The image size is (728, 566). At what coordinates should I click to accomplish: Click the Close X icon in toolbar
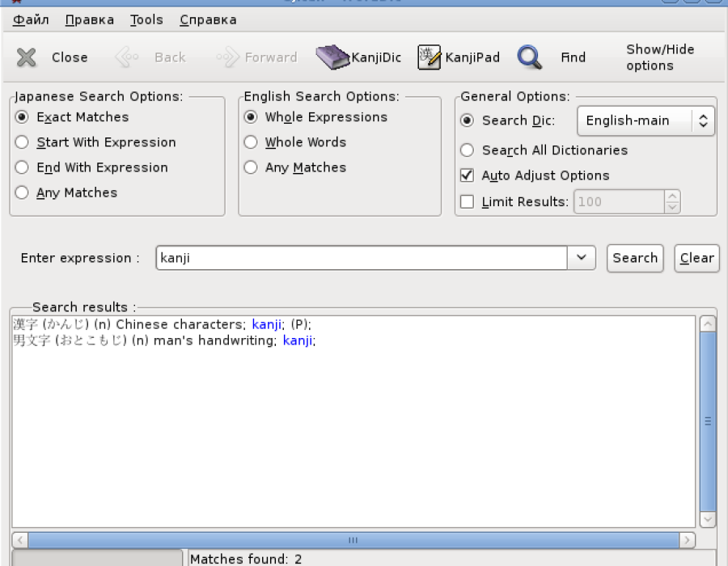[x=27, y=57]
